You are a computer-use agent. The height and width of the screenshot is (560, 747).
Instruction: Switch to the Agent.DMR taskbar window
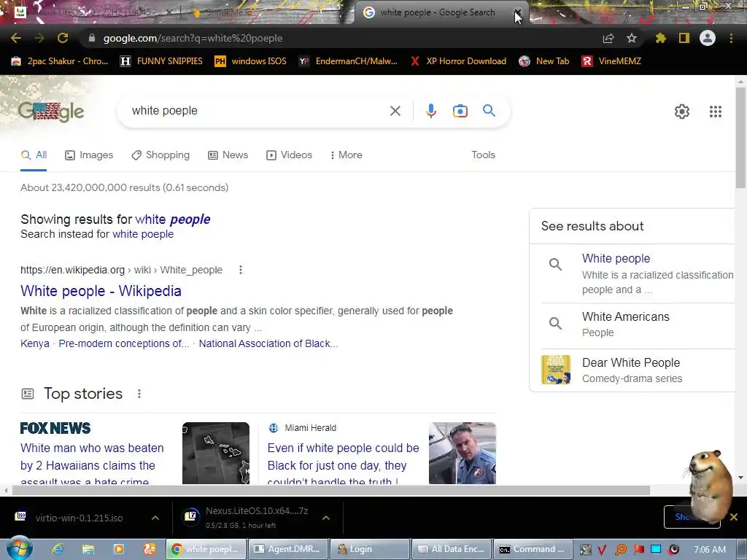287,549
